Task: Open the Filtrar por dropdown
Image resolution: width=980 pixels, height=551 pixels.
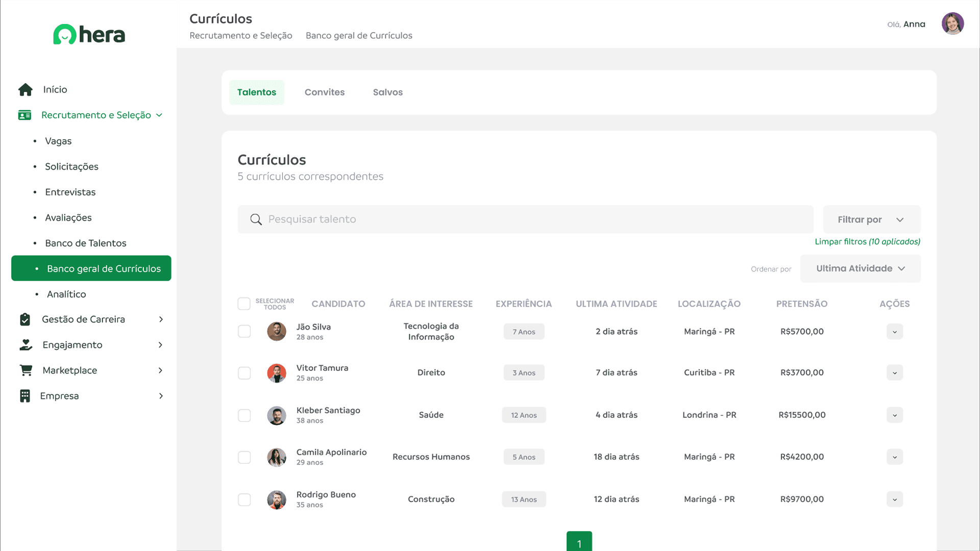Action: (x=871, y=219)
